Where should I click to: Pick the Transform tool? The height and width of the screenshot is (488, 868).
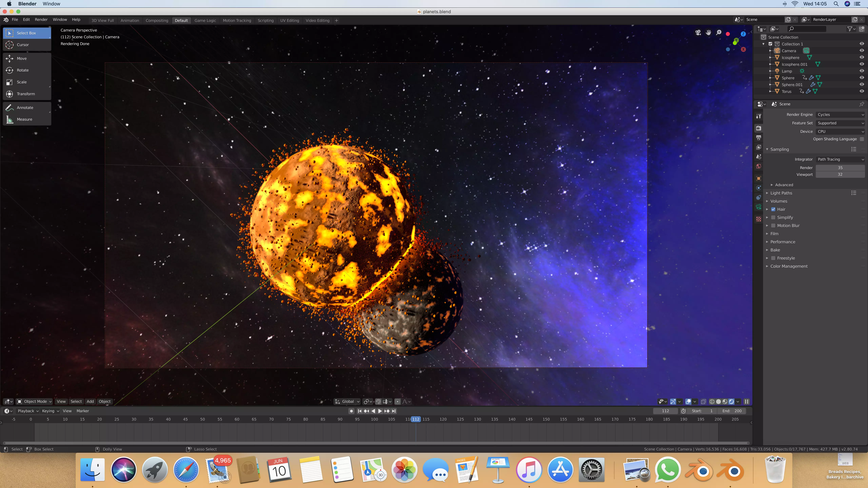coord(27,94)
